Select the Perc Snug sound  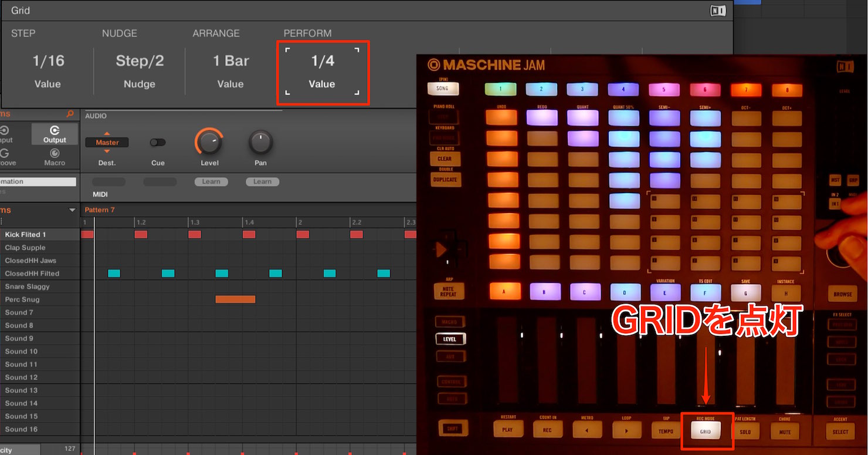(x=40, y=299)
